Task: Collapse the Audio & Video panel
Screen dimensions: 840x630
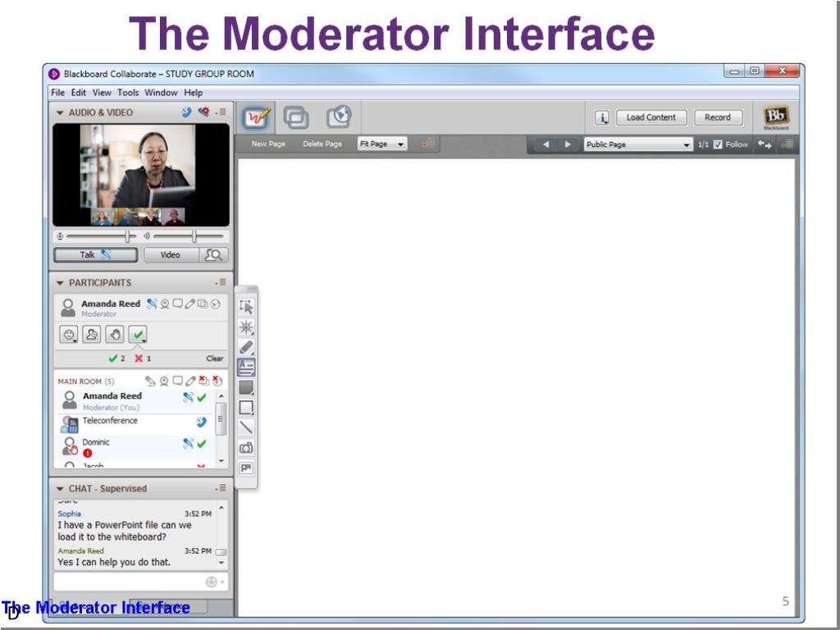Action: pos(60,112)
